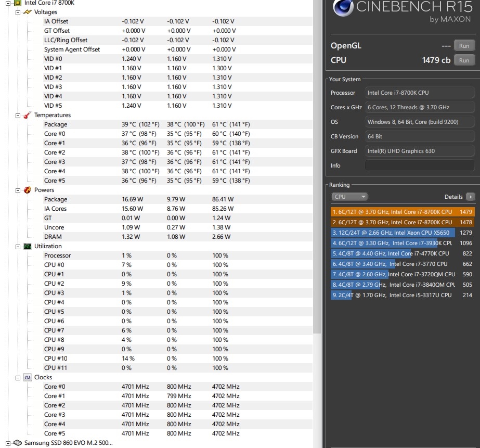Select the Core #1 clock row showing 799 MHz
The image size is (480, 448).
point(177,396)
